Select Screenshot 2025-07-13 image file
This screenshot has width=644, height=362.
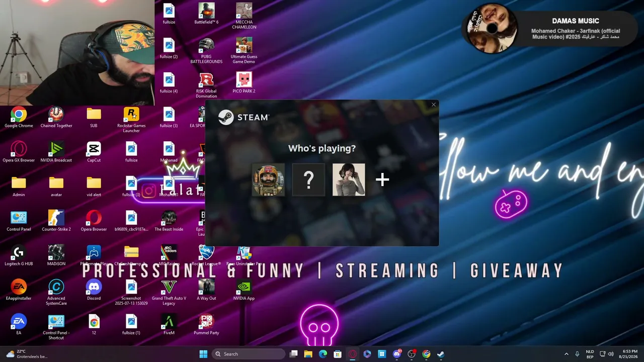(x=131, y=293)
